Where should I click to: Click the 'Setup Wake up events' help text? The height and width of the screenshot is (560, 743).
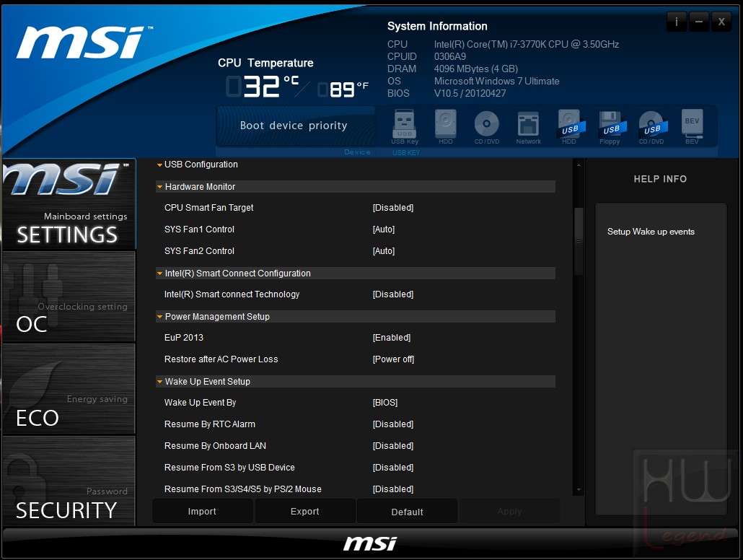(651, 232)
